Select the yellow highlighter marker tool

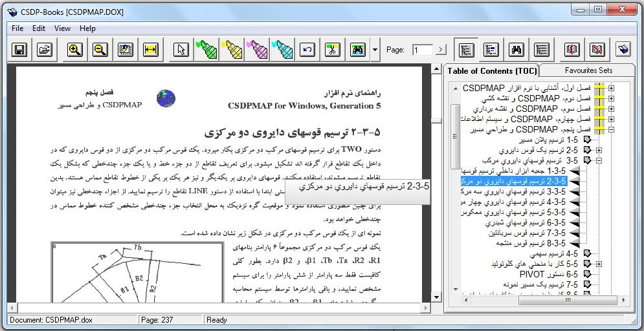click(232, 50)
